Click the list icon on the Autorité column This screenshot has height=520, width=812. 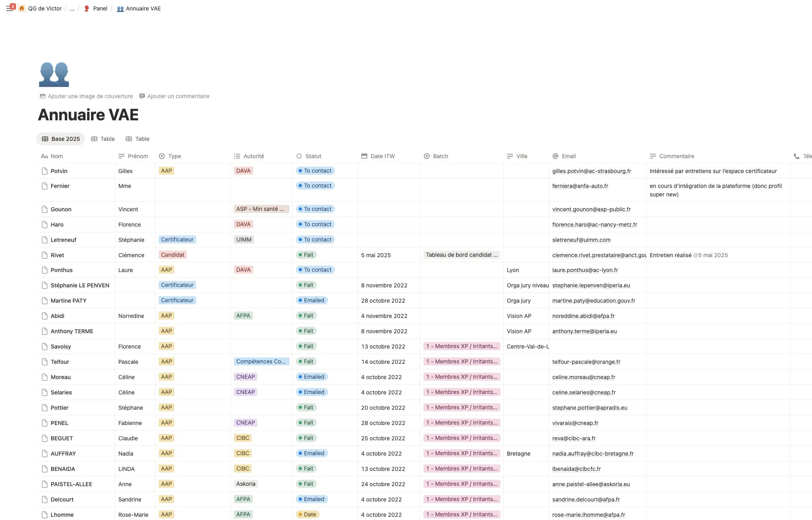[x=236, y=156]
